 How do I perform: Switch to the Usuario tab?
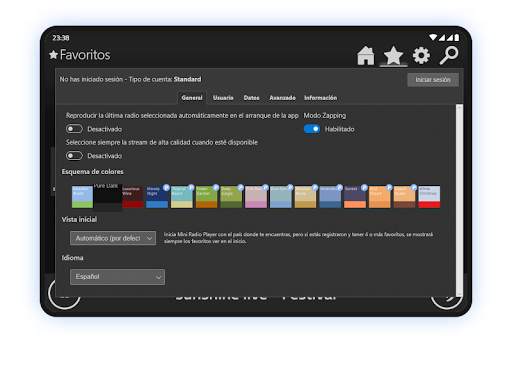pyautogui.click(x=223, y=98)
